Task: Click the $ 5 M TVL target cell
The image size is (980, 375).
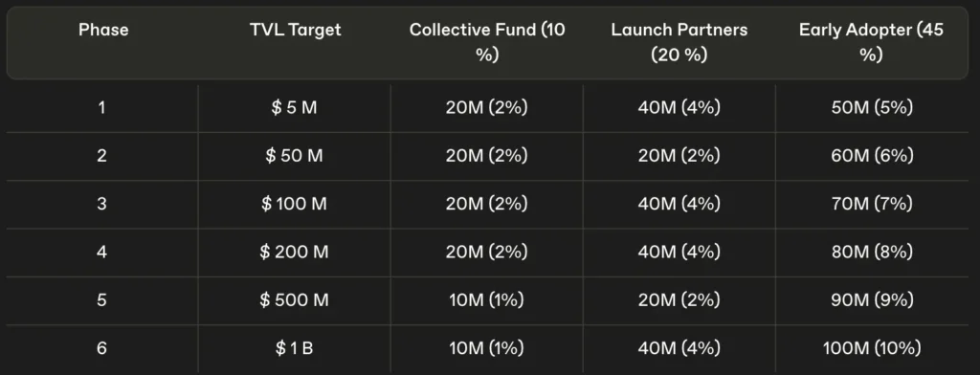Action: tap(295, 108)
